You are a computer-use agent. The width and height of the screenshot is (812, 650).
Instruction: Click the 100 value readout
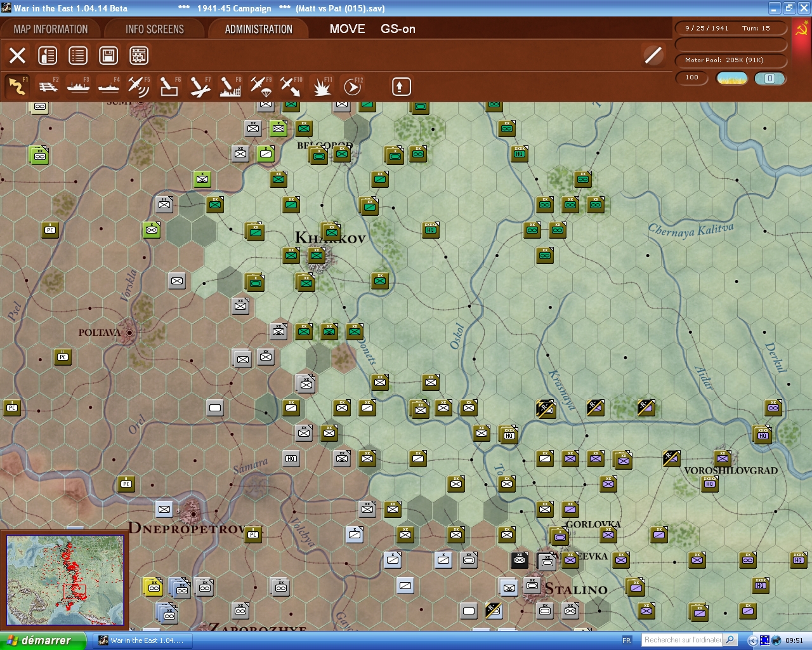tap(692, 78)
